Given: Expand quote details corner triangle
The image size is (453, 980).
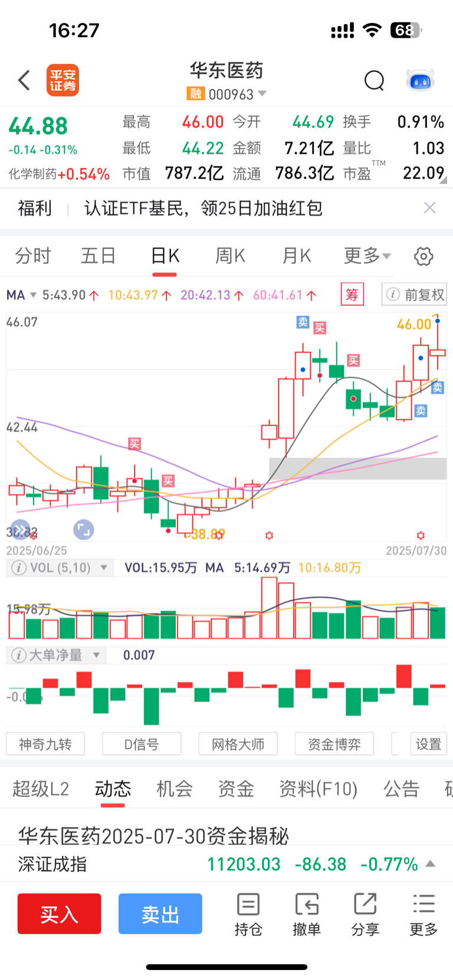Looking at the screenshot, I should point(443,180).
